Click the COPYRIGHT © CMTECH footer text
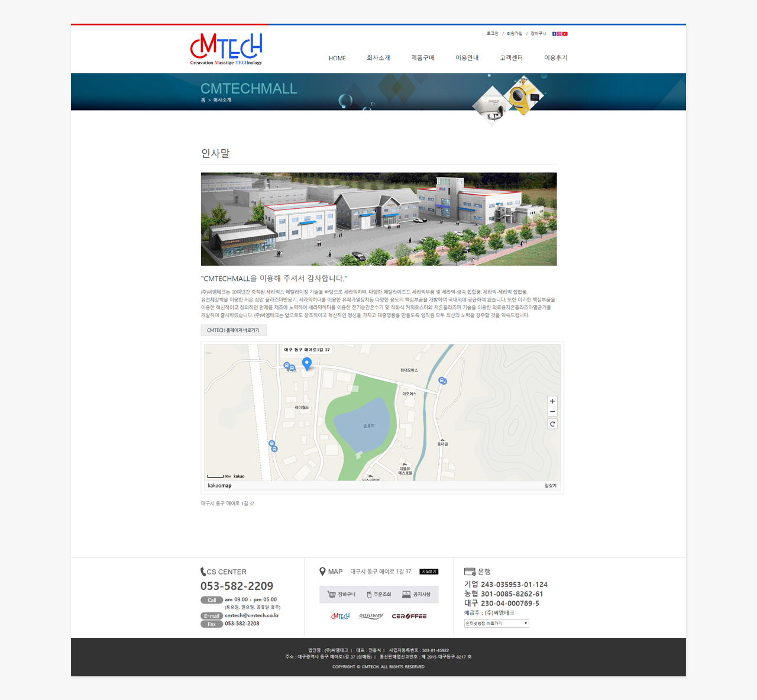Image resolution: width=757 pixels, height=700 pixels. [x=378, y=667]
